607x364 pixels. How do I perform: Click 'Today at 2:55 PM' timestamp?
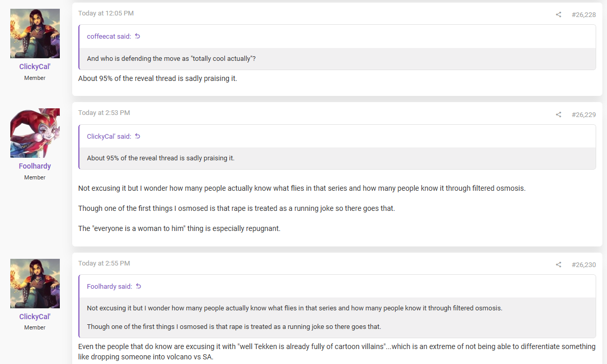104,263
